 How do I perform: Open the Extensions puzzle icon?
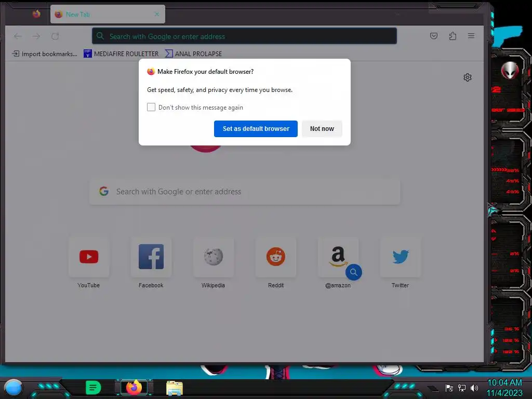point(453,36)
